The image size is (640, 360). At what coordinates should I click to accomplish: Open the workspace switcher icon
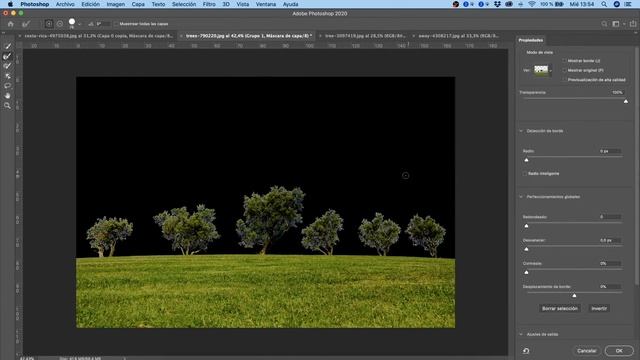pos(616,24)
